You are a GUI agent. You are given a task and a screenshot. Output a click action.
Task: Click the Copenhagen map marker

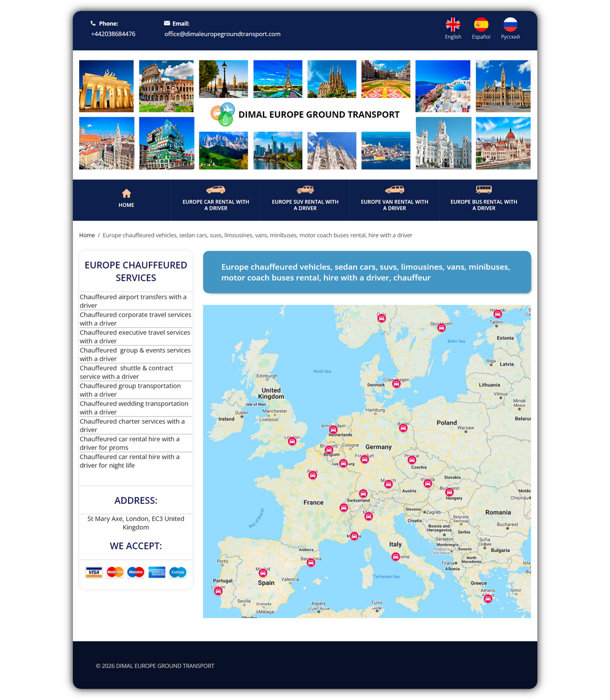point(396,384)
